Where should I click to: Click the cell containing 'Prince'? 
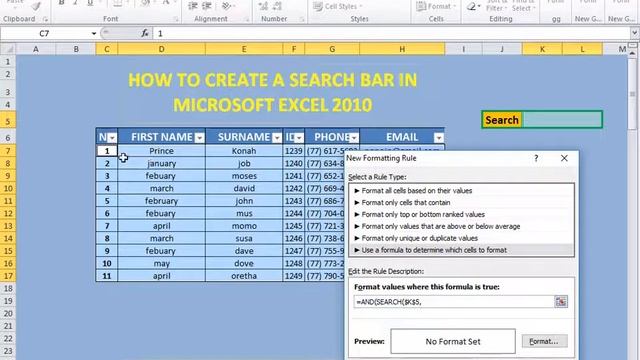pyautogui.click(x=161, y=151)
